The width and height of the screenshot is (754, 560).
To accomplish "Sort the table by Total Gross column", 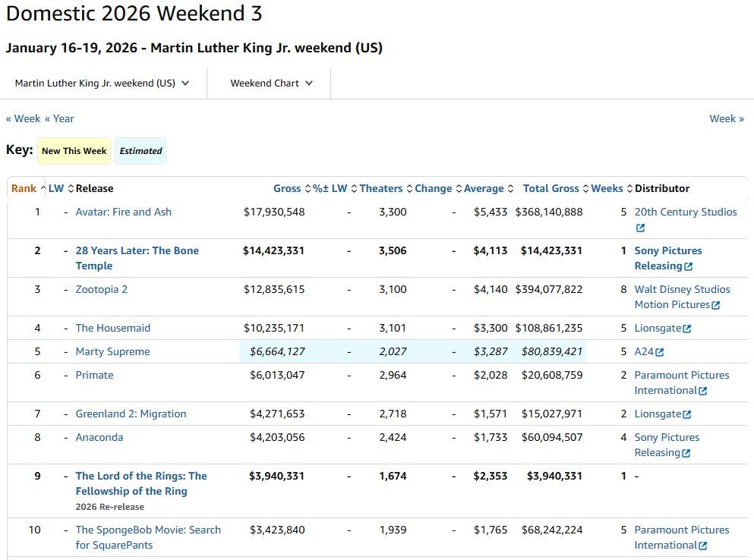I will click(551, 188).
